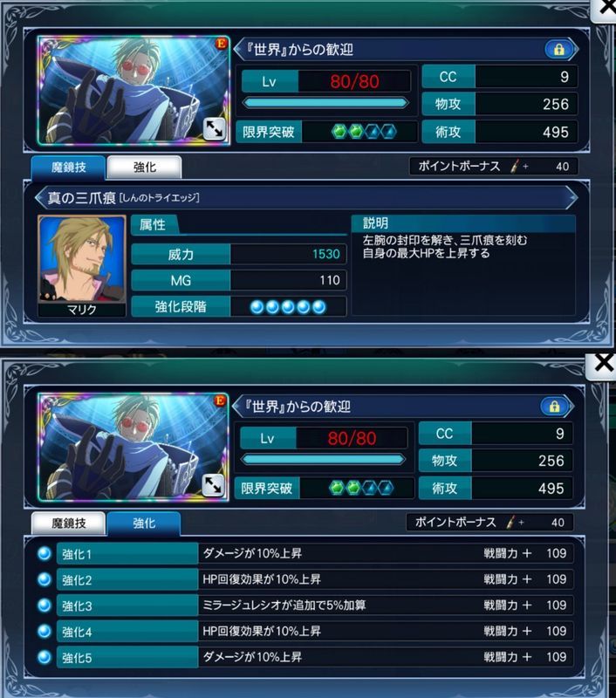
Task: Click the 強化段階 blue orbs indicator
Action: coord(288,307)
